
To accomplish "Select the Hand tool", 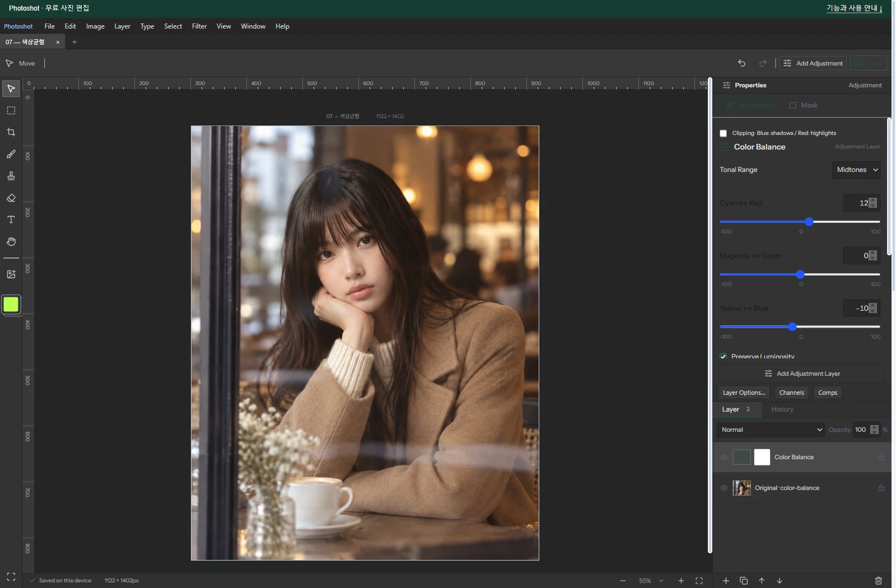I will (11, 241).
